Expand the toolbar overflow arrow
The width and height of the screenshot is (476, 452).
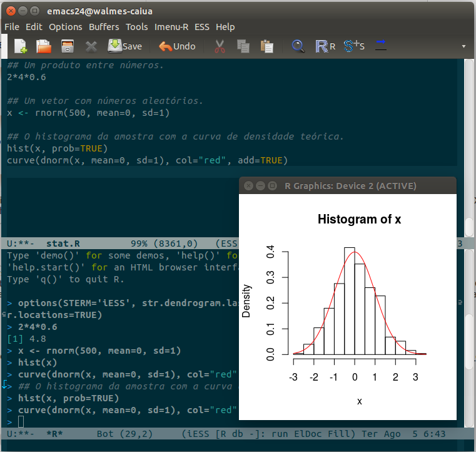[x=463, y=46]
